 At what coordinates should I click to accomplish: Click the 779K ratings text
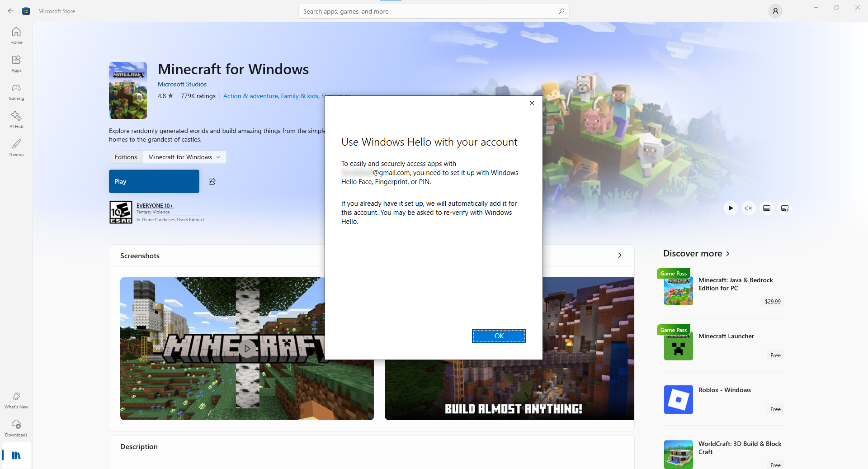coord(198,96)
